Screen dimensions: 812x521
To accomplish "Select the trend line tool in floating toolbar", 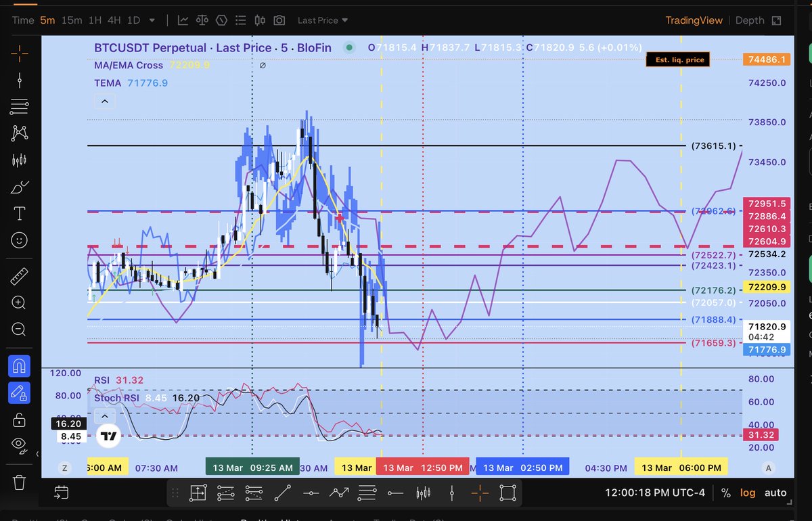I will pos(283,493).
